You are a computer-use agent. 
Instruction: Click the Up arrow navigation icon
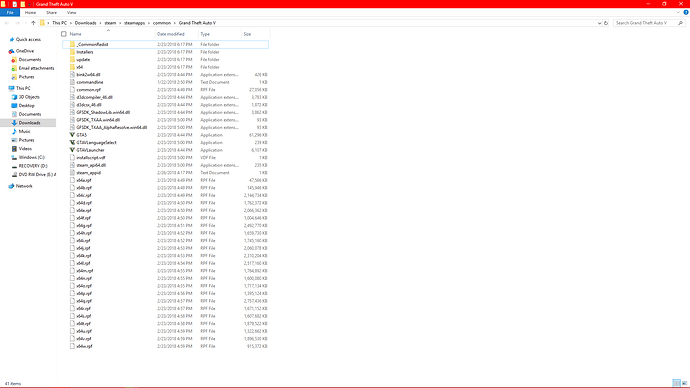click(x=33, y=23)
